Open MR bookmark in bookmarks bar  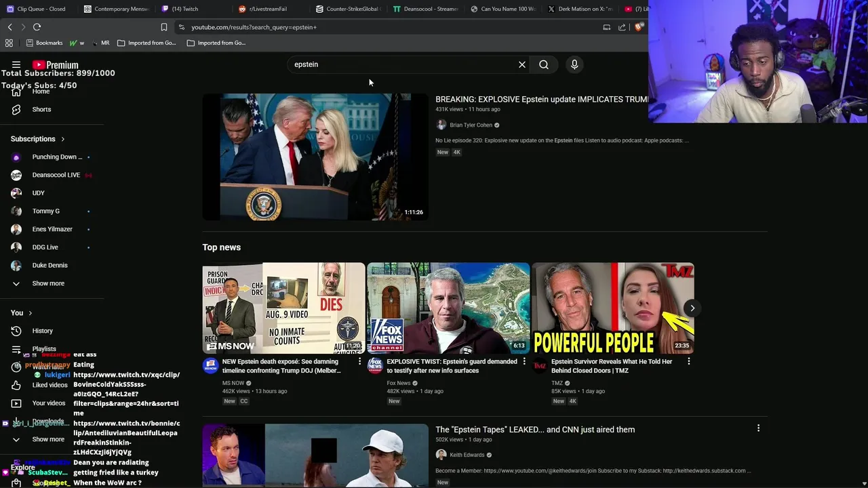100,43
